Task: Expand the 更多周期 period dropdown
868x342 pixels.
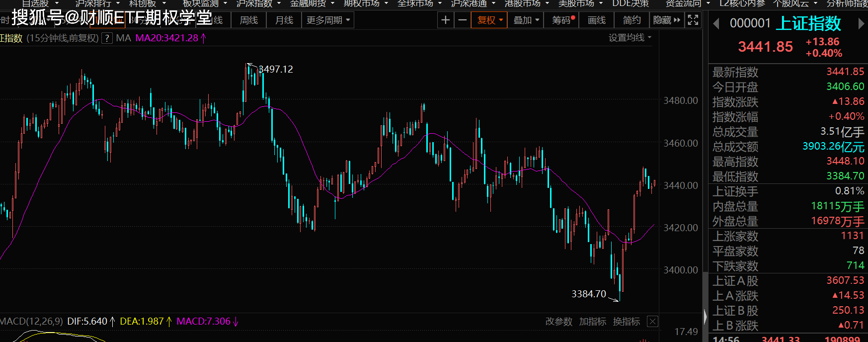Action: coord(328,20)
